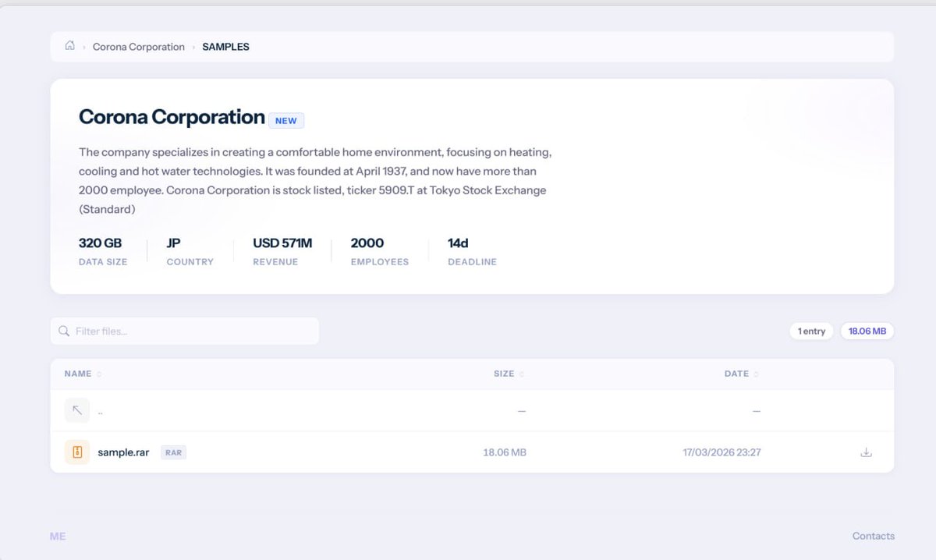The image size is (936, 560).
Task: Select the JP country value
Action: [173, 243]
